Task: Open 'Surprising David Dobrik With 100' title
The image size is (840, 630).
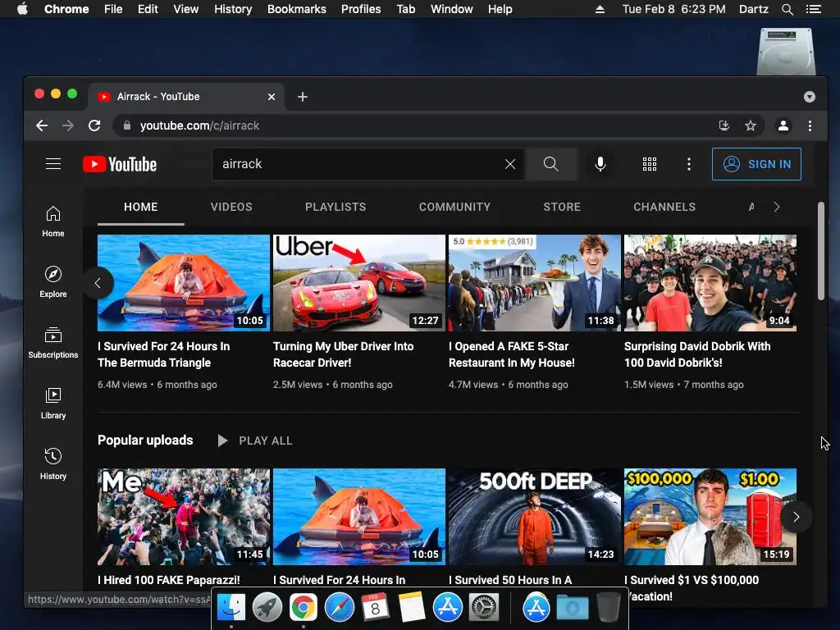Action: point(697,354)
